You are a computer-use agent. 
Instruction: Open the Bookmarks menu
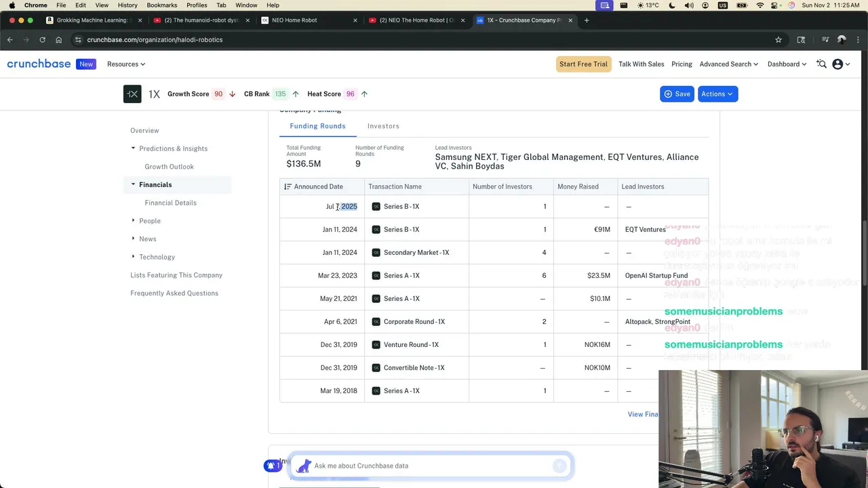click(x=162, y=5)
